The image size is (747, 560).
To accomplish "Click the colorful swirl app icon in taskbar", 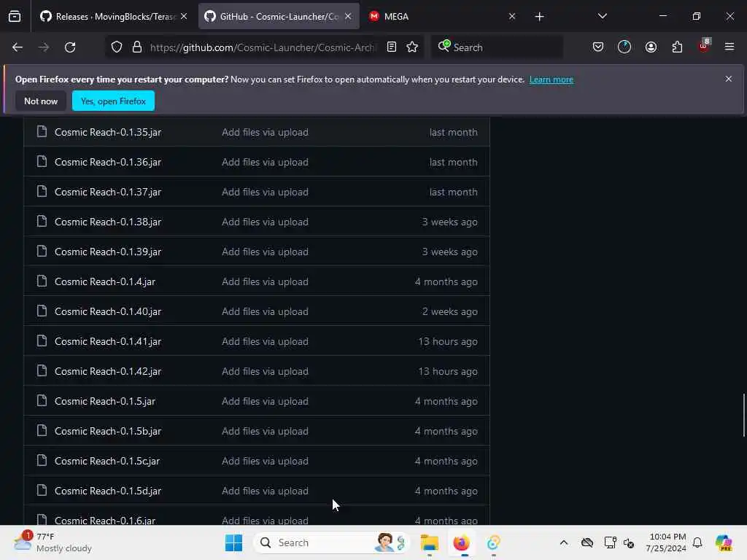I will (494, 542).
